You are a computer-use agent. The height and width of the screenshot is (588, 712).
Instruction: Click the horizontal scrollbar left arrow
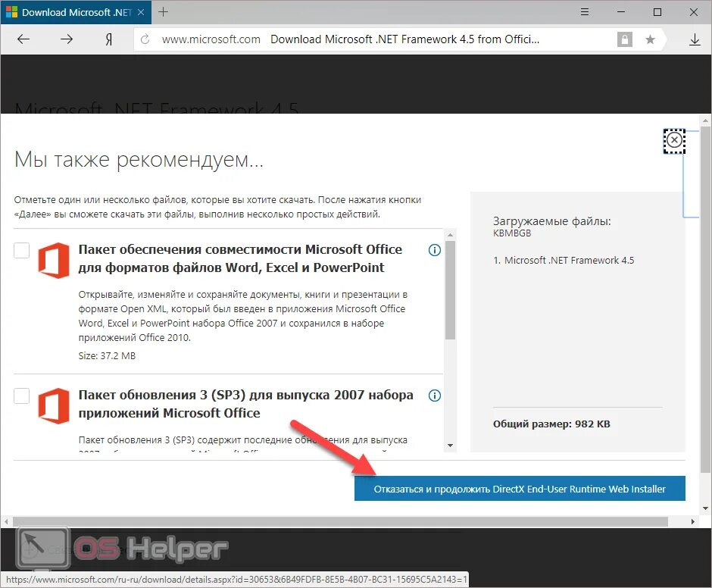click(x=6, y=521)
